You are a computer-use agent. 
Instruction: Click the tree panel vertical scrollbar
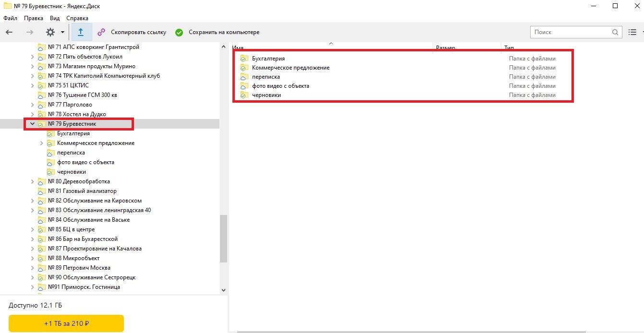click(x=223, y=238)
